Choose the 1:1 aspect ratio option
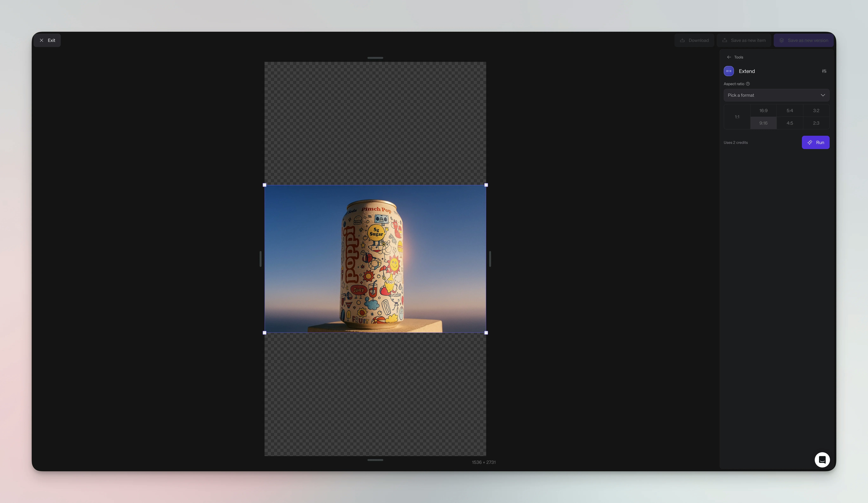The image size is (868, 503). point(737,117)
